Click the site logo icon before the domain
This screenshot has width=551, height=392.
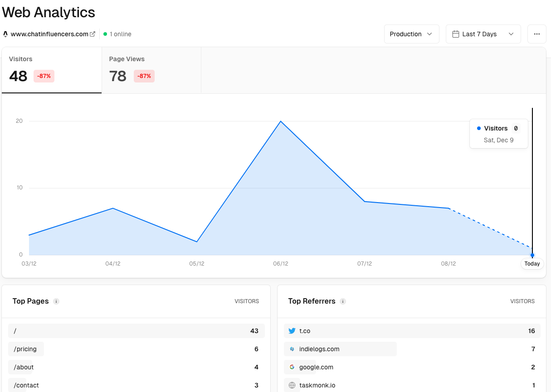(5, 34)
